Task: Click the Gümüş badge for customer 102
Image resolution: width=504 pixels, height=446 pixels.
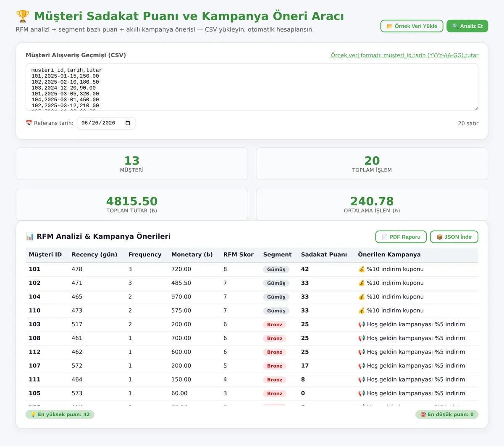Action: click(x=276, y=283)
